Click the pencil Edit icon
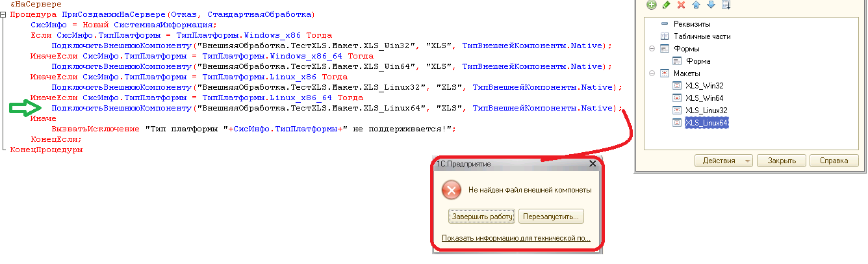Viewport: 868px width, 264px height. click(667, 5)
